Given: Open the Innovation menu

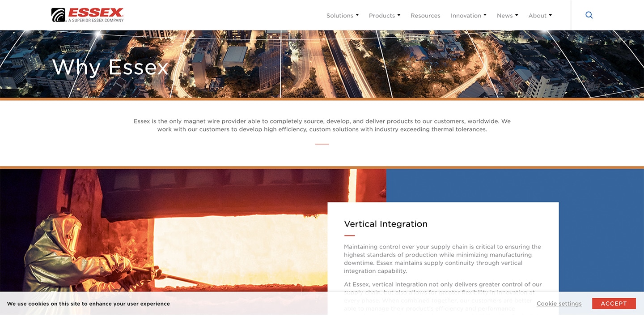Looking at the screenshot, I should pyautogui.click(x=466, y=16).
